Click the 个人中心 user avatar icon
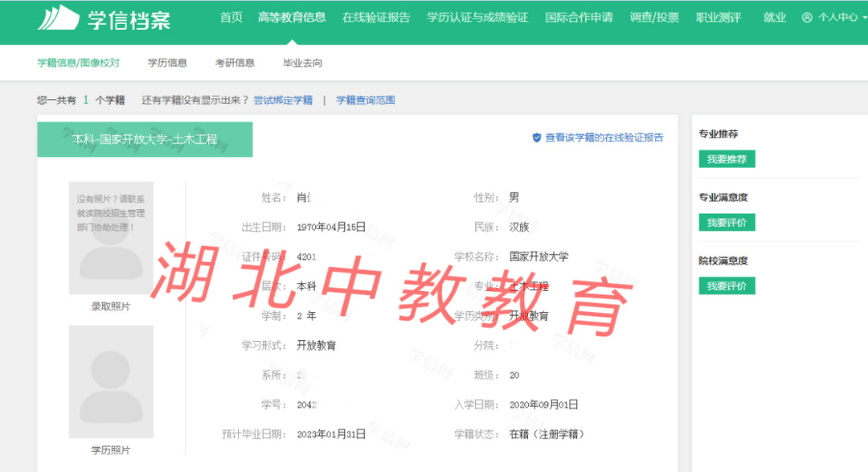This screenshot has width=868, height=472. point(807,18)
